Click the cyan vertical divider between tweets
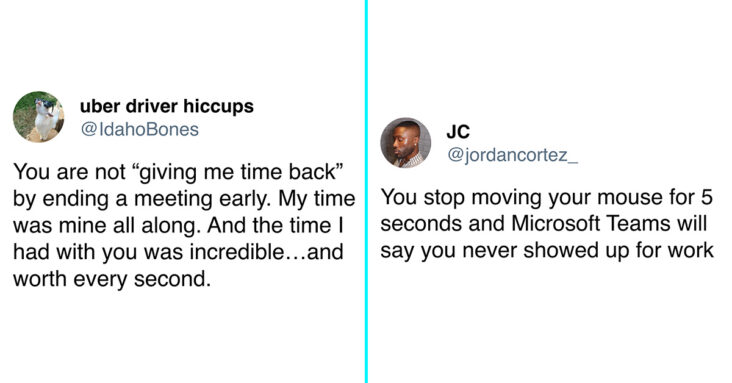This screenshot has width=732, height=383. [366, 192]
